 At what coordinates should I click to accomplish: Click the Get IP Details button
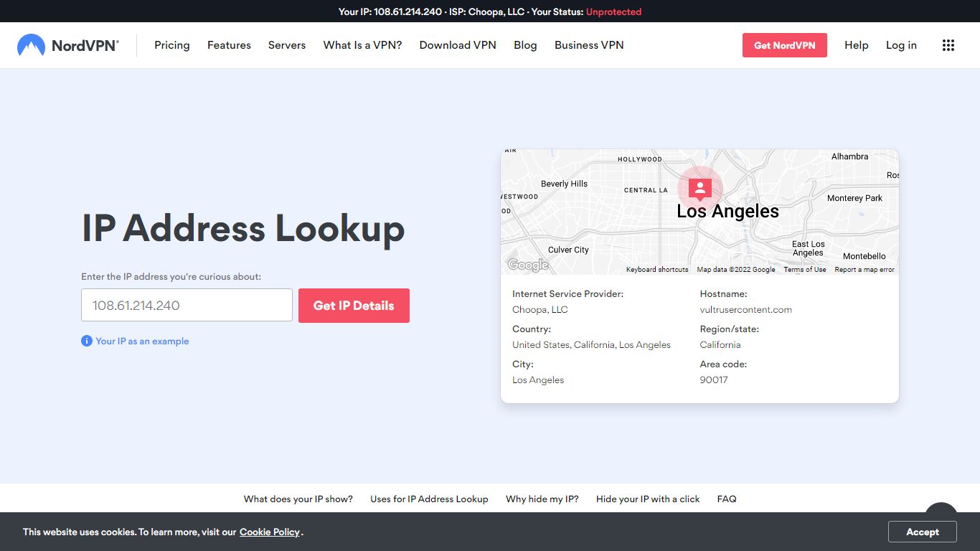[354, 306]
